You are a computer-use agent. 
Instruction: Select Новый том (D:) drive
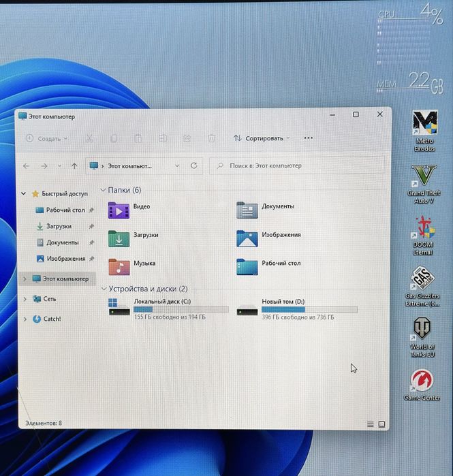(x=298, y=308)
